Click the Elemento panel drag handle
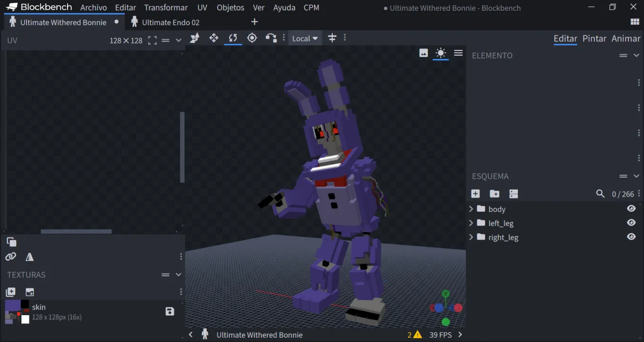644x342 pixels. coord(623,55)
